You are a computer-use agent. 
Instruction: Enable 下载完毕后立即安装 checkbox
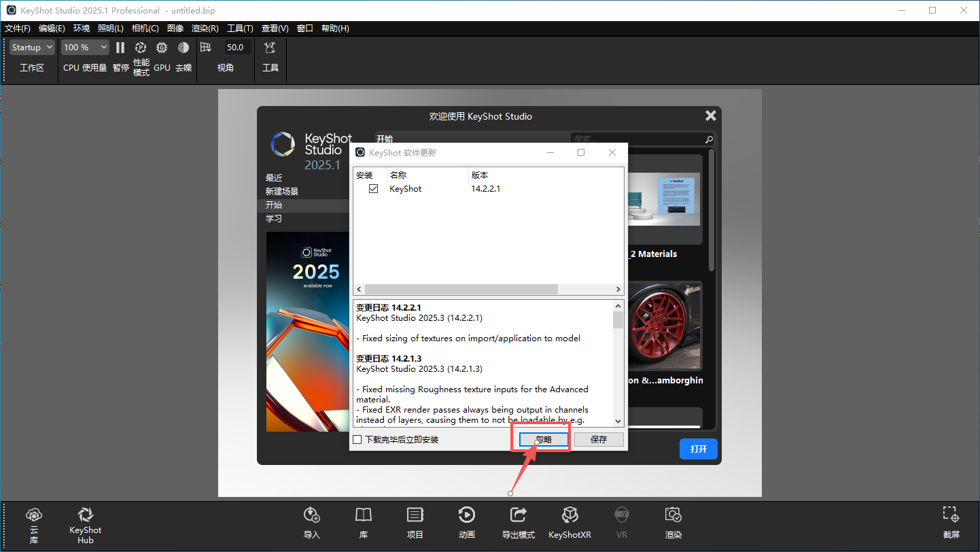click(357, 440)
